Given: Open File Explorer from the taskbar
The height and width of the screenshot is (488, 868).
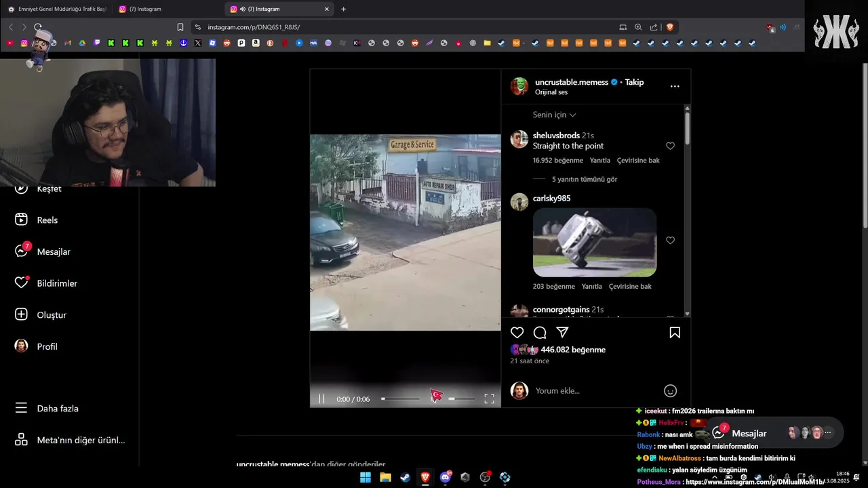Looking at the screenshot, I should pyautogui.click(x=385, y=477).
